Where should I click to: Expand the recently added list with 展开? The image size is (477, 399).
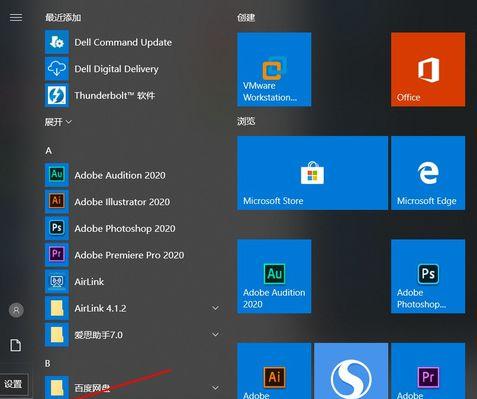tap(58, 122)
